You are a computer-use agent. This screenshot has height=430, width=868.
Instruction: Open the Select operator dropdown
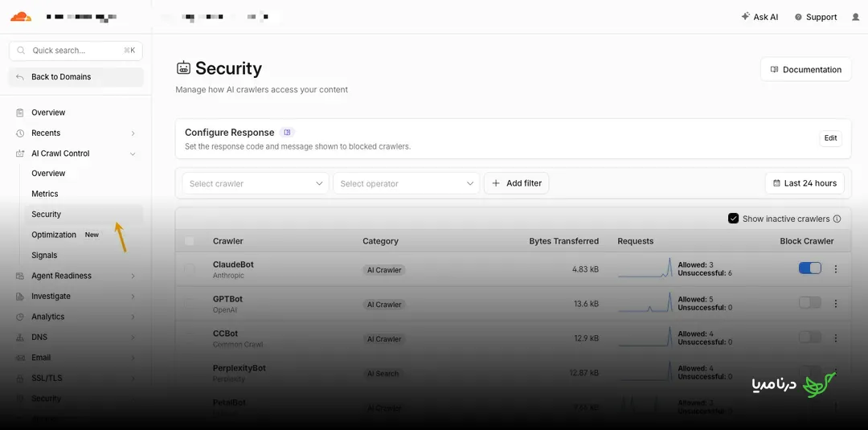click(x=406, y=183)
